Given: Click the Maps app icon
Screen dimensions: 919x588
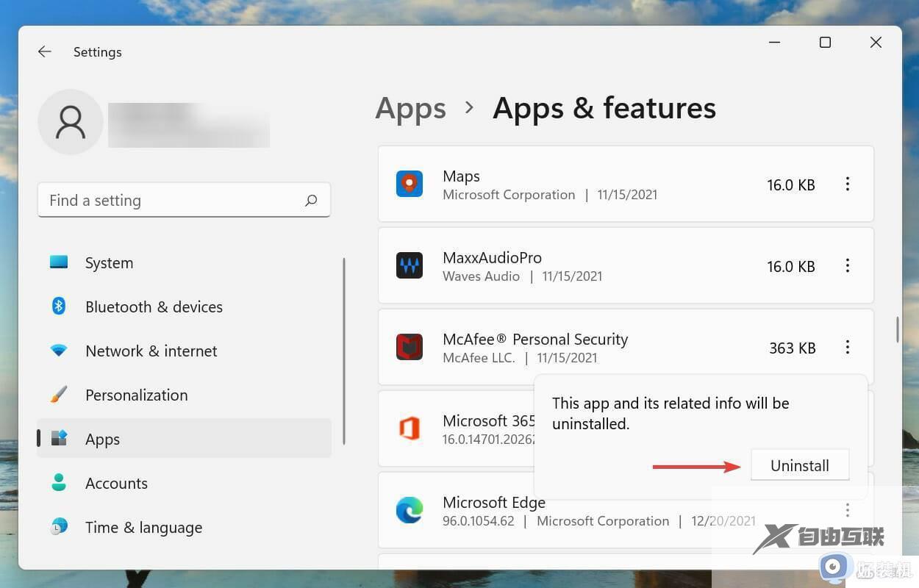Looking at the screenshot, I should pos(410,184).
